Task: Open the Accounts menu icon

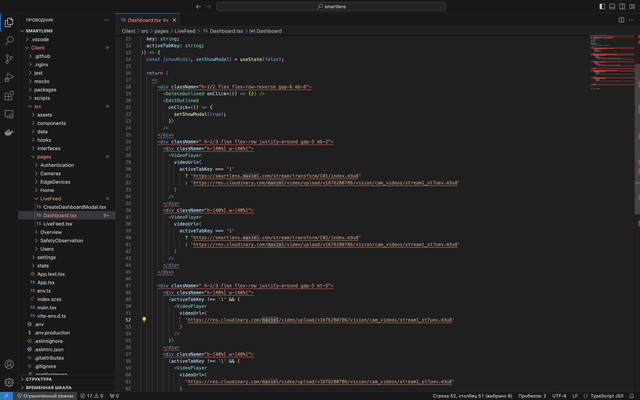Action: pos(9,364)
